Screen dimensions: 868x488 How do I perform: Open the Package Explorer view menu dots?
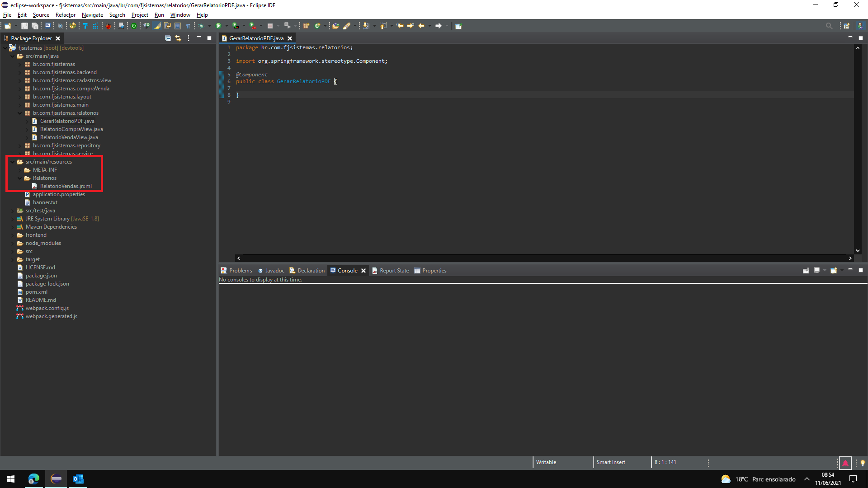click(x=189, y=38)
